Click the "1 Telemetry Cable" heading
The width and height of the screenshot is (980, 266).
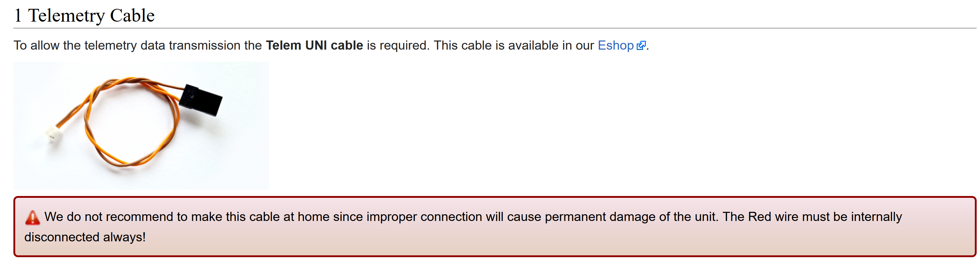[x=91, y=16]
